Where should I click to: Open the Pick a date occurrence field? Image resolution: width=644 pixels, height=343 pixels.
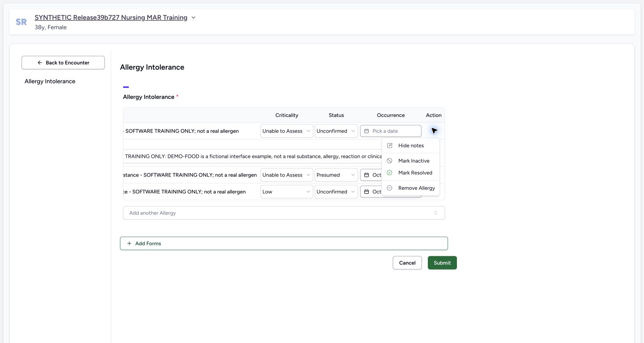click(x=391, y=131)
